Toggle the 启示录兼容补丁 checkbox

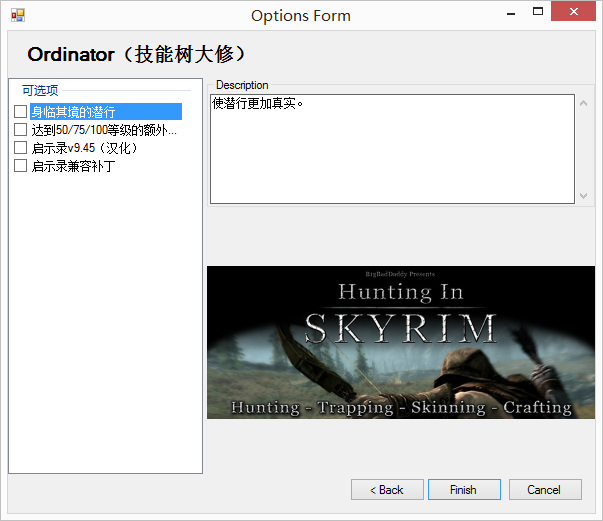click(x=21, y=166)
